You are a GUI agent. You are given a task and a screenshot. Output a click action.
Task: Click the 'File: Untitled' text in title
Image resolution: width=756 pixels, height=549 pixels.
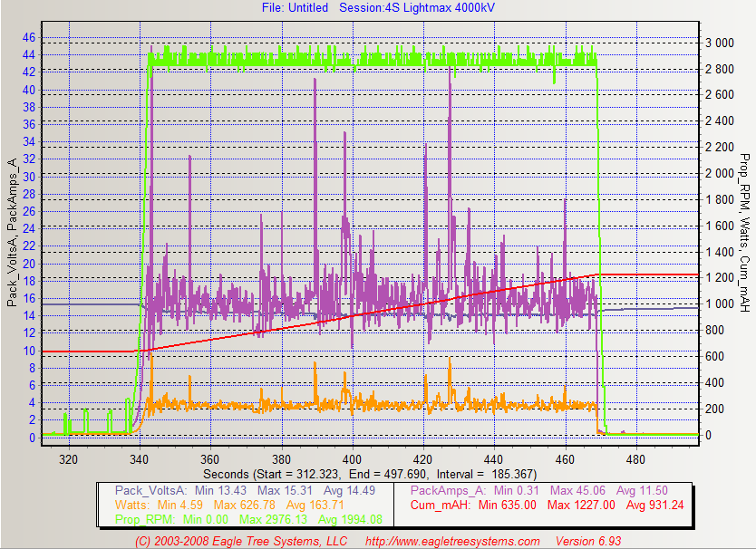point(297,7)
